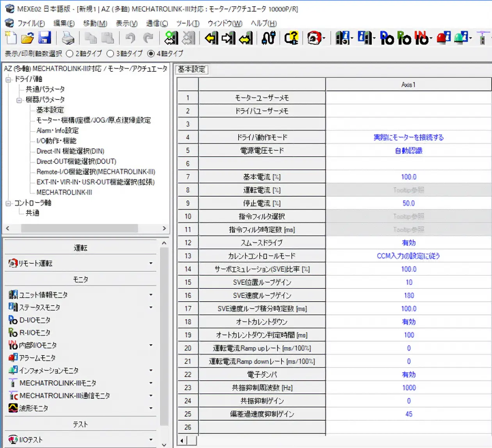The image size is (492, 448).
Task: Click the write data to driver icon
Action: pos(228,38)
